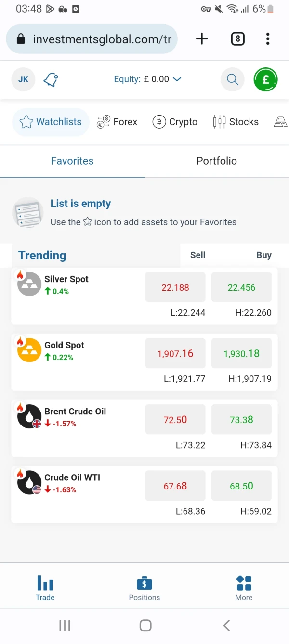Image resolution: width=289 pixels, height=644 pixels.
Task: Tap the Gold Spot asset icon
Action: click(x=29, y=350)
